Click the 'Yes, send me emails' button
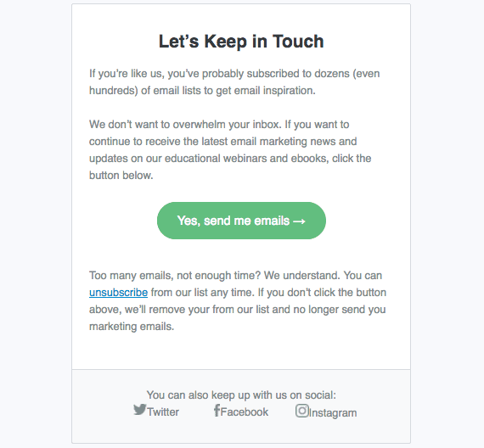The image size is (484, 448). click(241, 221)
